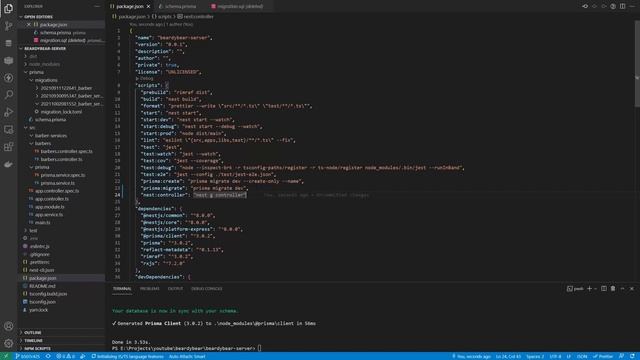640x360 pixels.
Task: Click the new terminal plus icon
Action: [589, 289]
